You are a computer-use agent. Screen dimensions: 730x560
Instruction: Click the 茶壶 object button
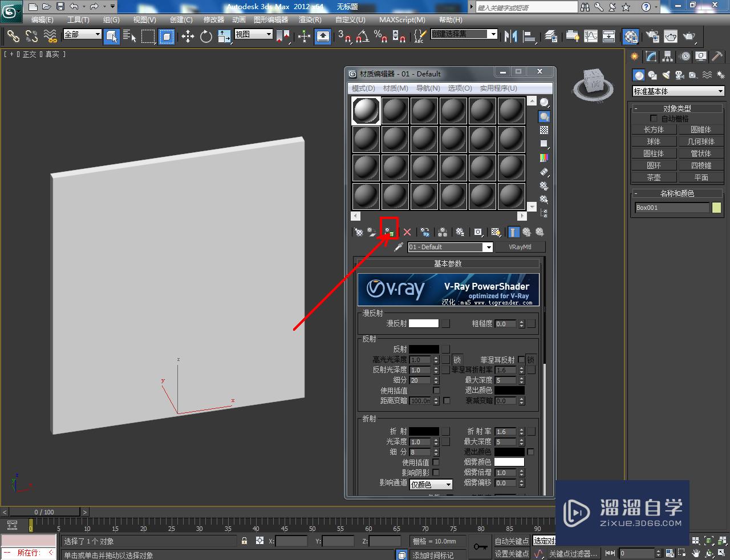coord(654,177)
